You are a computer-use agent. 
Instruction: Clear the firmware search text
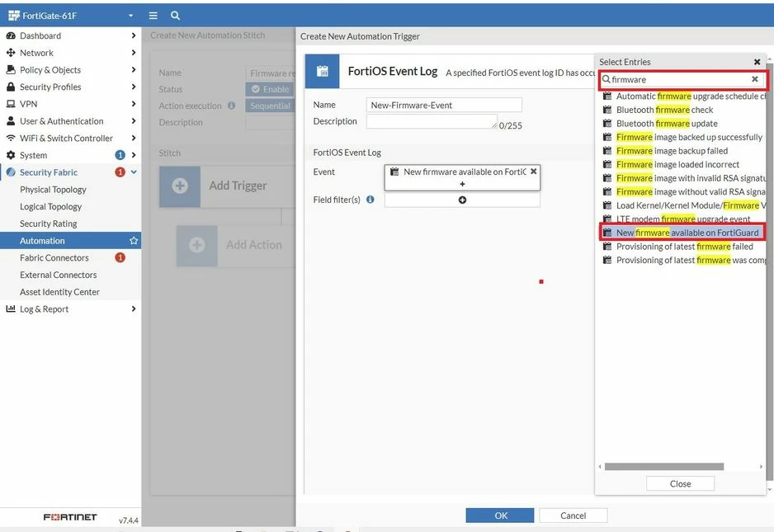pos(755,79)
